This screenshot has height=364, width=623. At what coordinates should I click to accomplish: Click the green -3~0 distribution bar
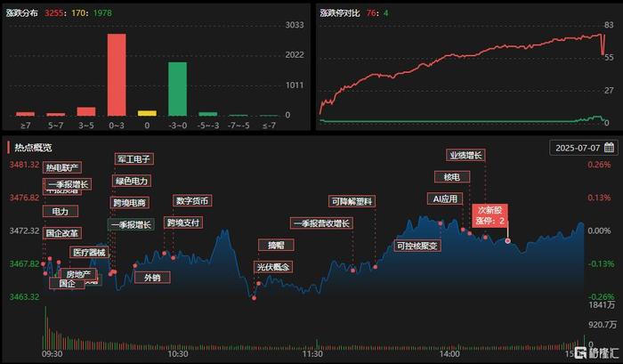click(178, 89)
